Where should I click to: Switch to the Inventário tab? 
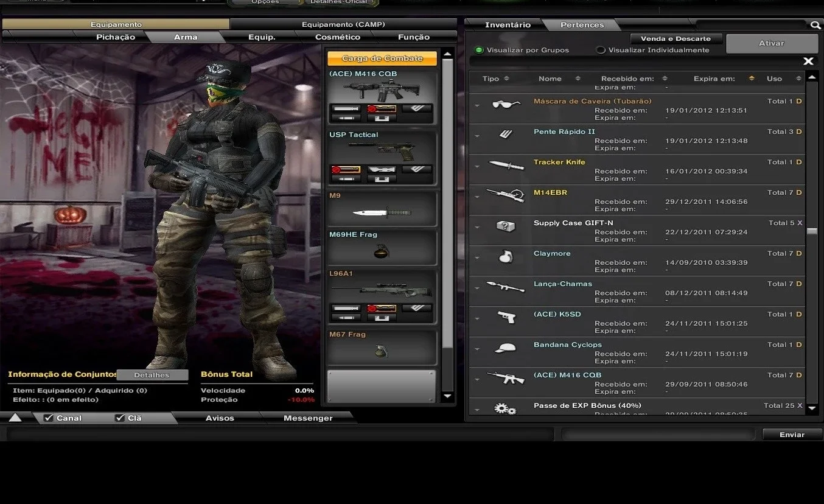508,25
